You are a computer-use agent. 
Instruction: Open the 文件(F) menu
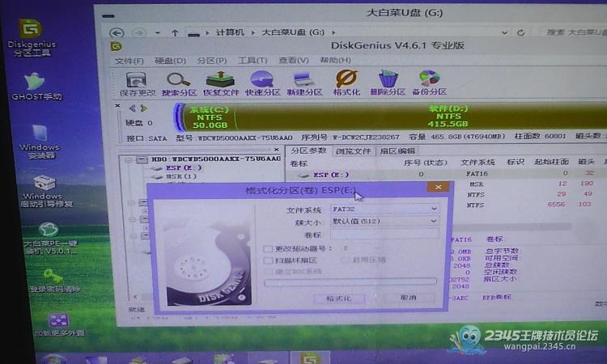coord(129,61)
